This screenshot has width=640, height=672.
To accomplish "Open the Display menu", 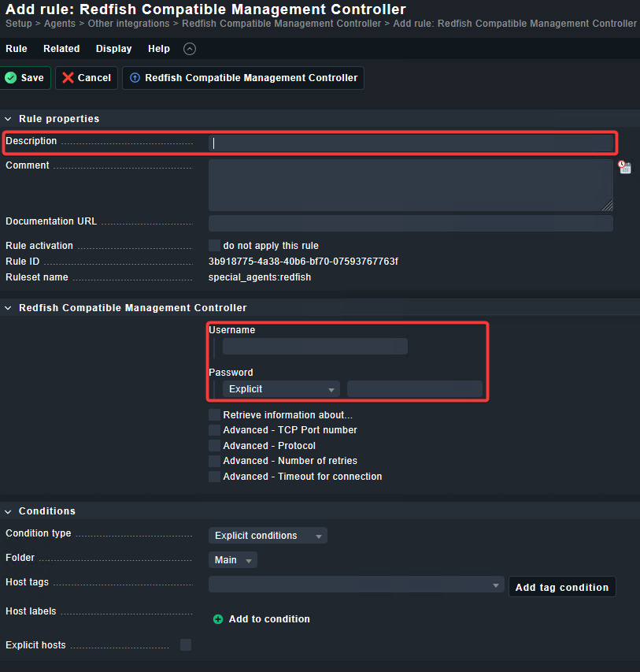I will click(113, 48).
